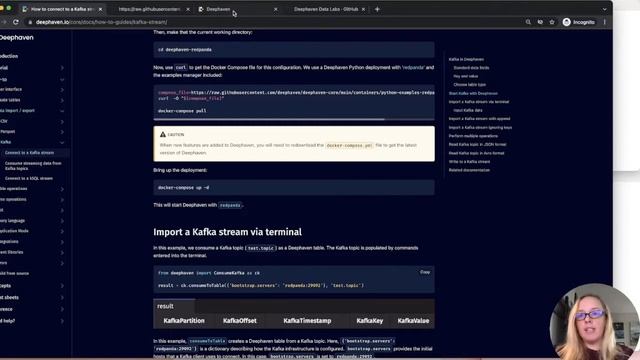
Task: Click the Copy button on ConsumeKafka code block
Action: click(425, 272)
